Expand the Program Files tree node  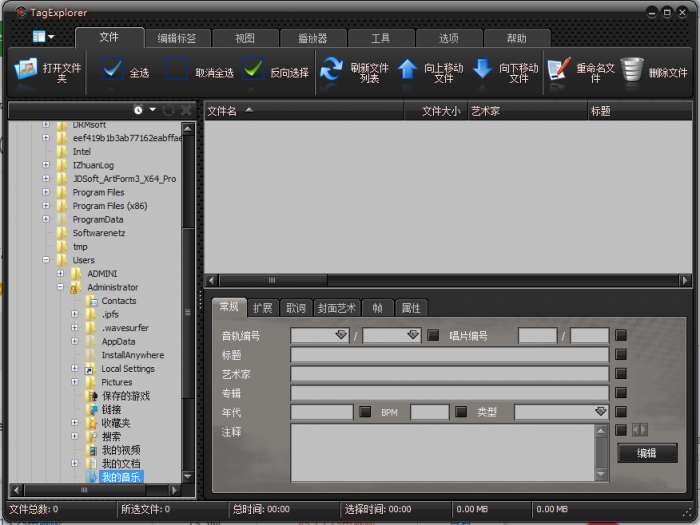tap(46, 192)
